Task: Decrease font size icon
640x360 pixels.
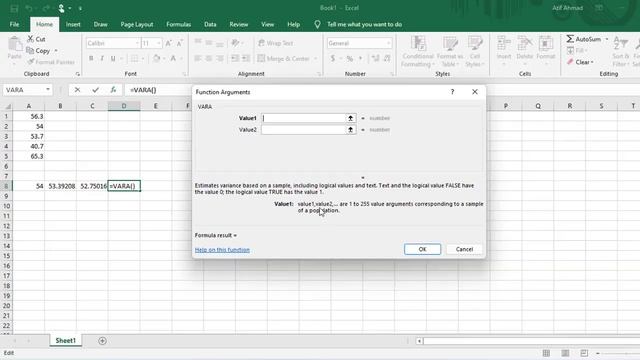Action: 179,43
